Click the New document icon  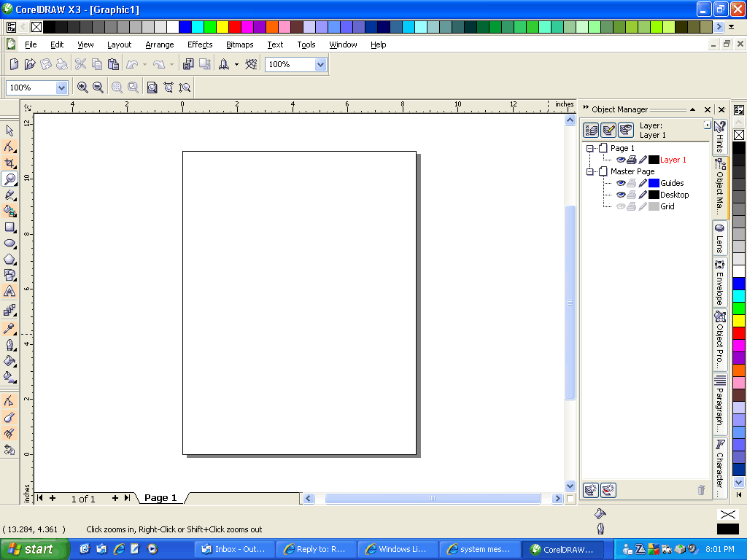(14, 64)
